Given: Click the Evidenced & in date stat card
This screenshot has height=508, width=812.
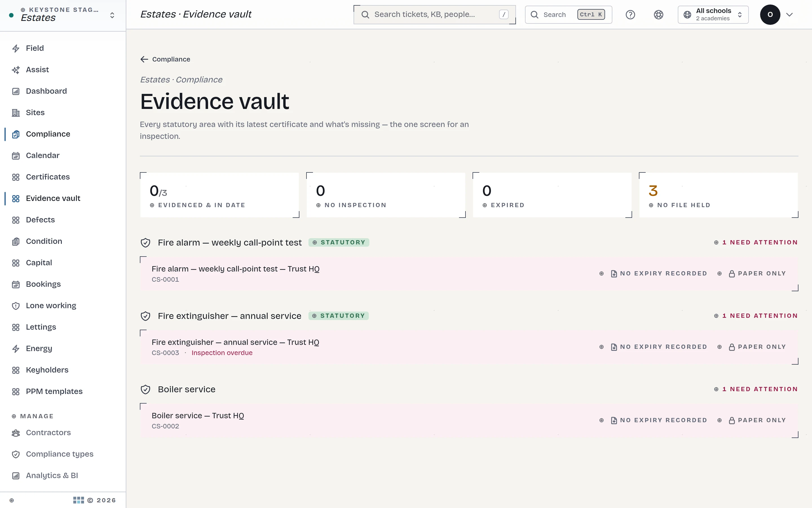Looking at the screenshot, I should click(219, 195).
